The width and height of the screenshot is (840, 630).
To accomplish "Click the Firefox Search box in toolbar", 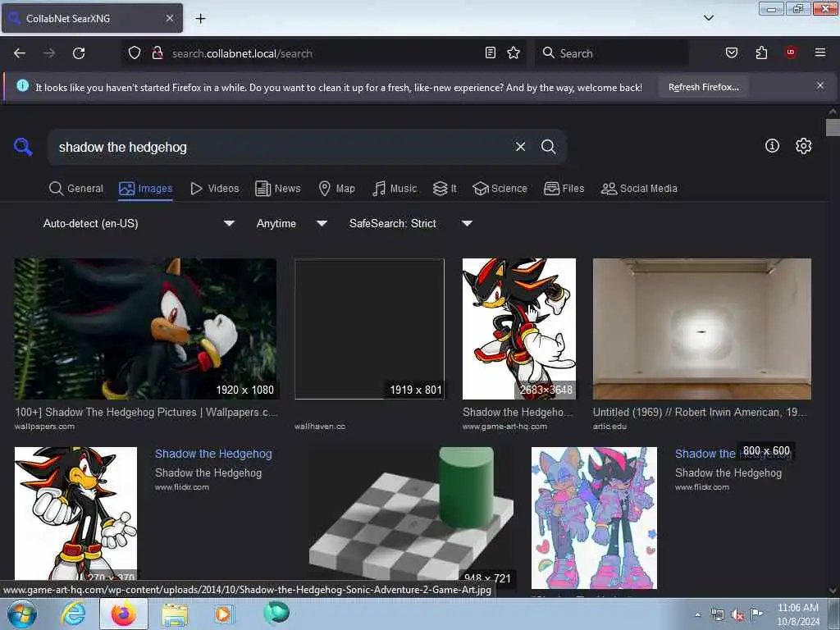I will coord(611,53).
